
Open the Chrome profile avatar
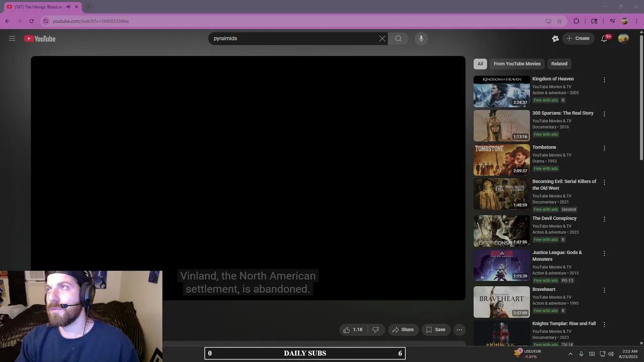[x=624, y=21]
